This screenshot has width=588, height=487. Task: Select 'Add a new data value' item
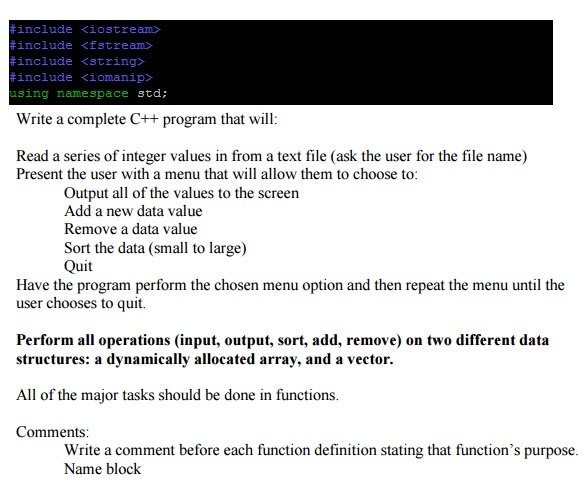(133, 211)
